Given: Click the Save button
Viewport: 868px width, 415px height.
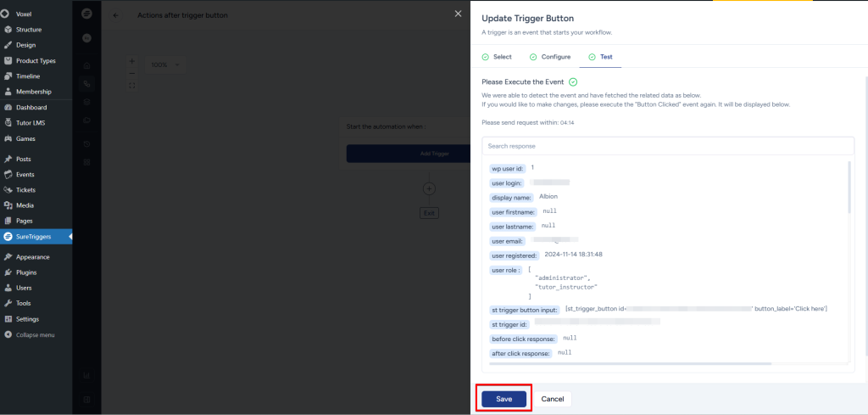Looking at the screenshot, I should pos(504,399).
